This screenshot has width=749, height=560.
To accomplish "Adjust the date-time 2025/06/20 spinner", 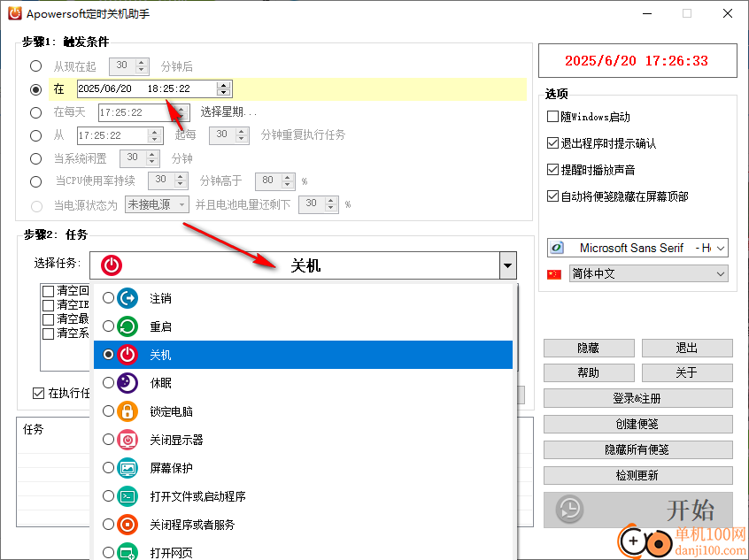I will click(x=224, y=88).
